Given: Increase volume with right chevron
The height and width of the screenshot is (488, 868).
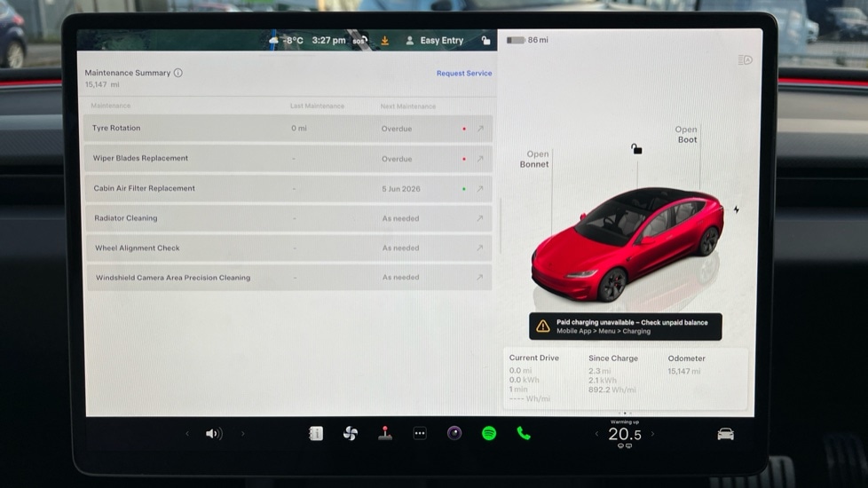Looking at the screenshot, I should [242, 433].
